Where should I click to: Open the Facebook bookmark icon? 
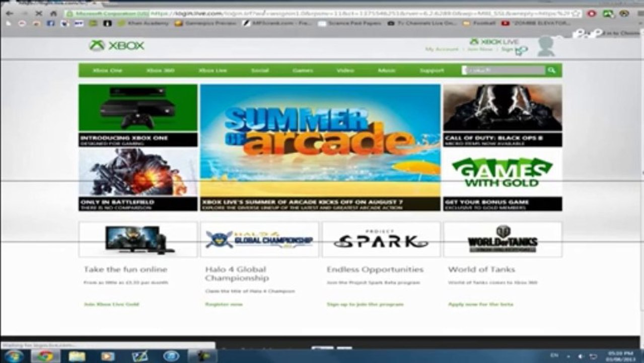pyautogui.click(x=50, y=23)
